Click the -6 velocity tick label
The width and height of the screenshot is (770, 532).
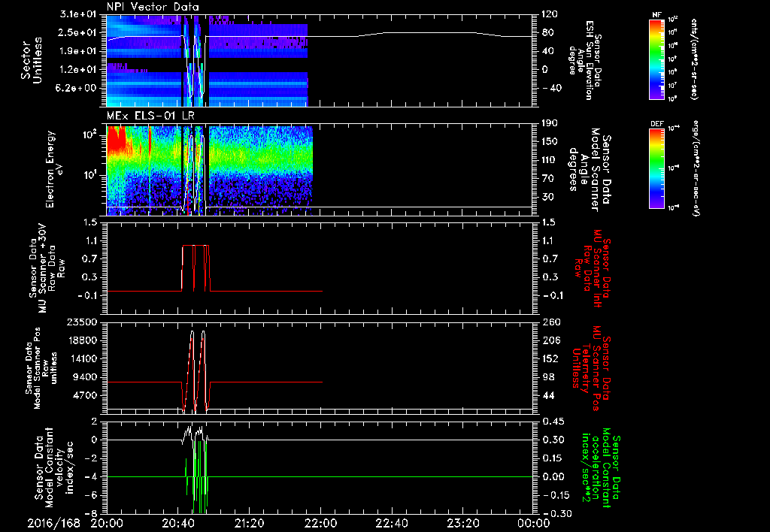point(91,495)
